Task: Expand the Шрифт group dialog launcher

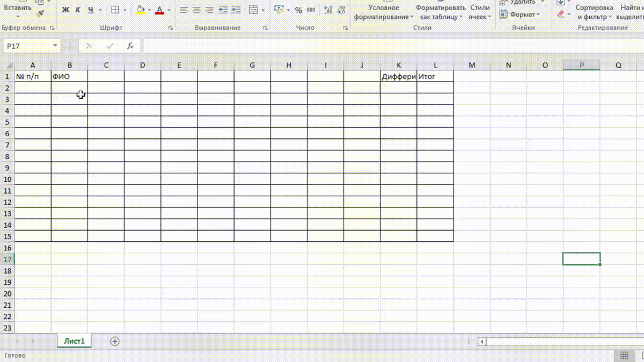Action: tap(171, 28)
